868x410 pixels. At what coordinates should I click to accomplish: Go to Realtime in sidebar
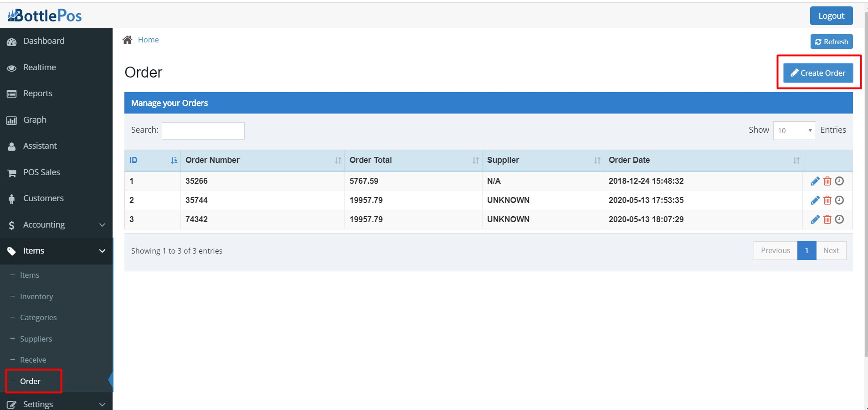point(56,67)
